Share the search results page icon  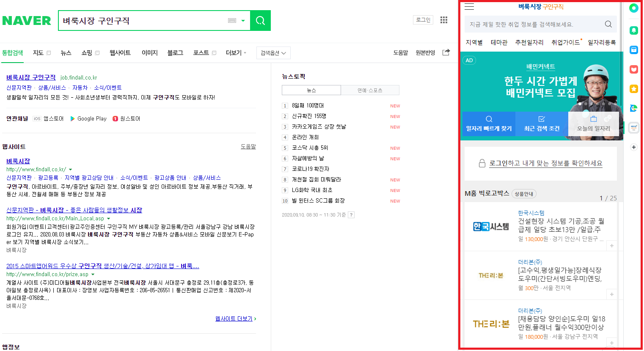click(446, 52)
